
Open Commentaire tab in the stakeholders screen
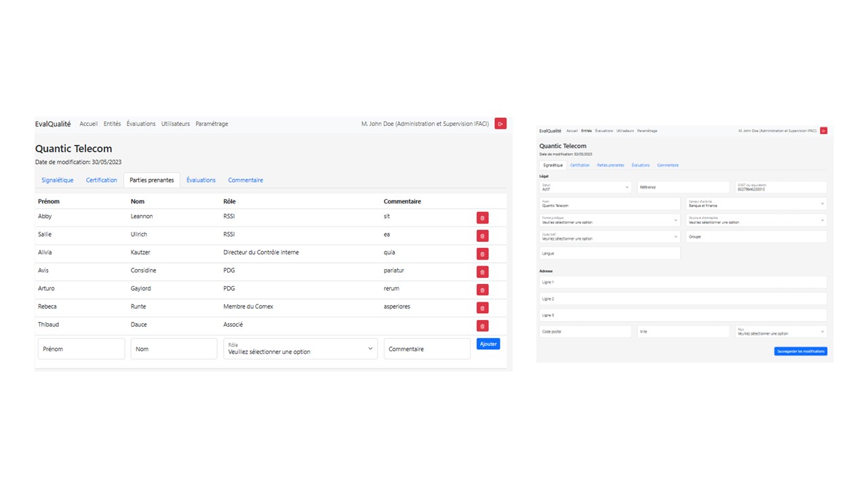tap(245, 180)
